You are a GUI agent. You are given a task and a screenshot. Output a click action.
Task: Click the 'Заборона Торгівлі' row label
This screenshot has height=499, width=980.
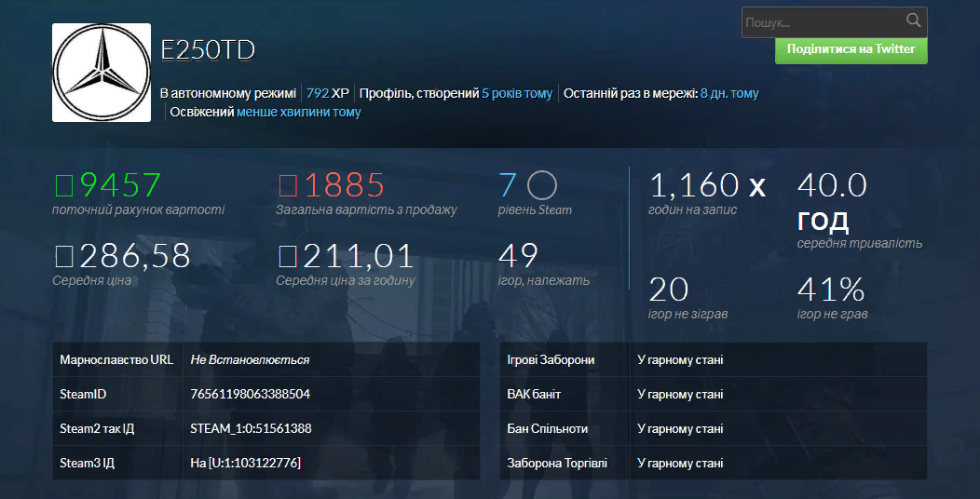tap(557, 464)
